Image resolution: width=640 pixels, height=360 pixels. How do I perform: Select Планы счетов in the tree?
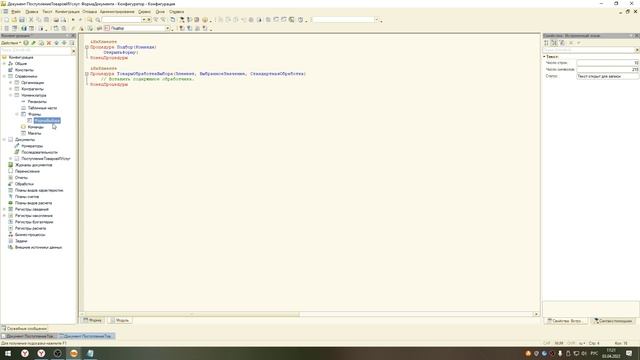(27, 197)
